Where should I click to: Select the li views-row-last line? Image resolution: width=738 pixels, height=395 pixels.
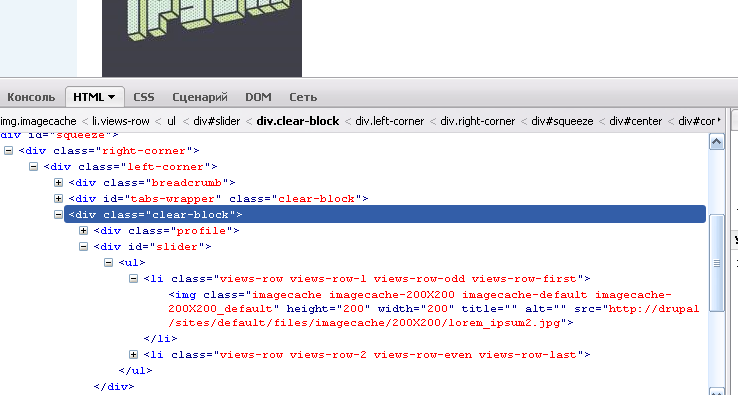tap(367, 355)
